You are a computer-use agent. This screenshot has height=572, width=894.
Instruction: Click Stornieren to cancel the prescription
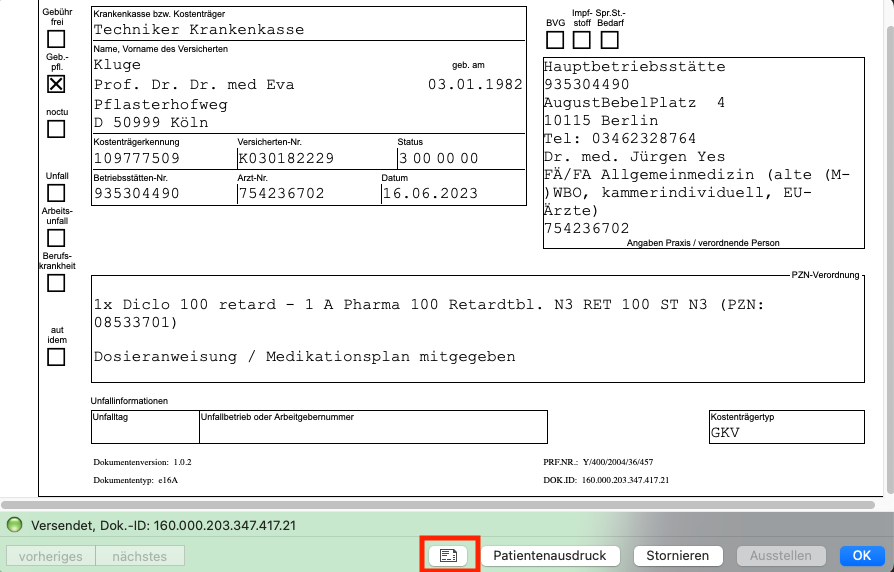point(678,555)
